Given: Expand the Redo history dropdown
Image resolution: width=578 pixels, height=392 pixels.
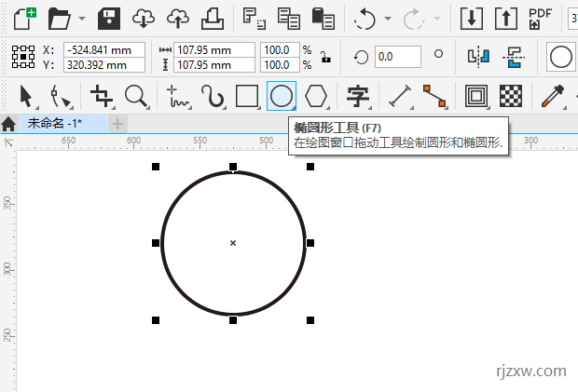Looking at the screenshot, I should (436, 18).
